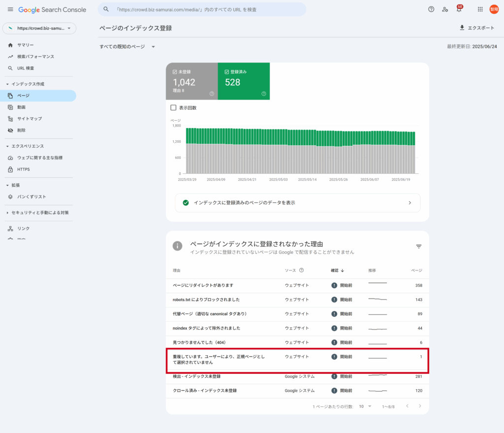Click status icon in robots.txt row
This screenshot has height=433, width=504.
[x=334, y=300]
